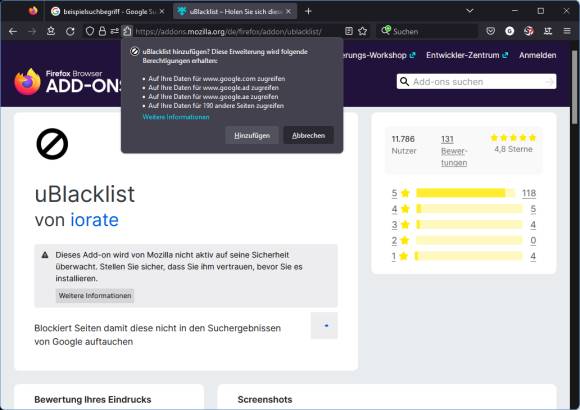Click the 4,8 Sterne text
The width and height of the screenshot is (580, 410).
513,149
